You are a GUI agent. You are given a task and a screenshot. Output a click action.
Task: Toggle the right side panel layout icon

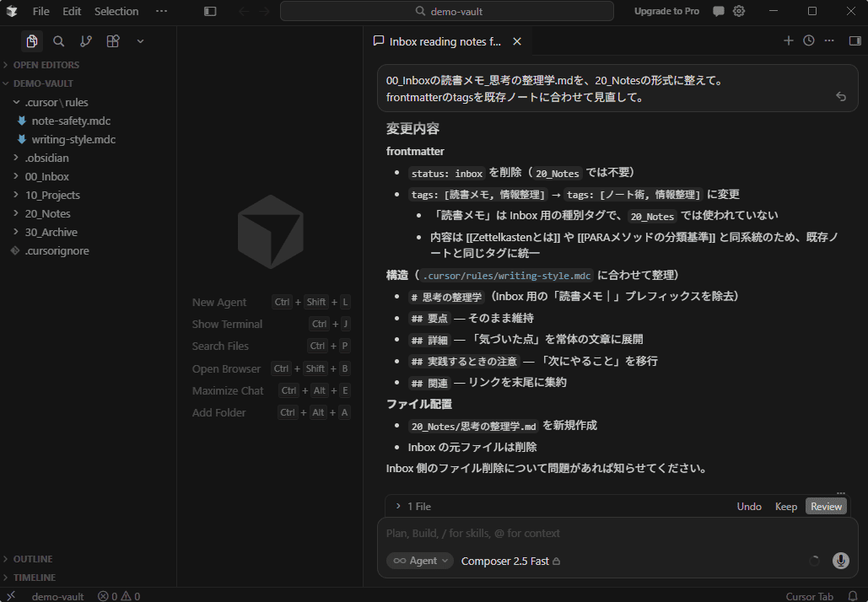[855, 40]
